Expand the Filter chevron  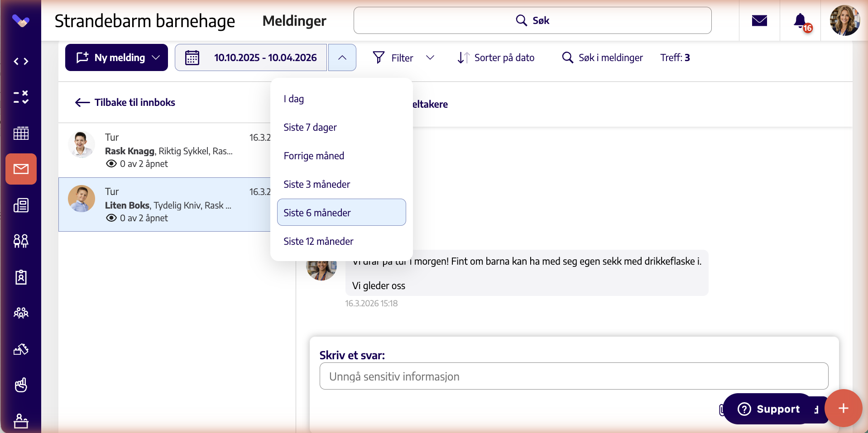[x=430, y=57]
